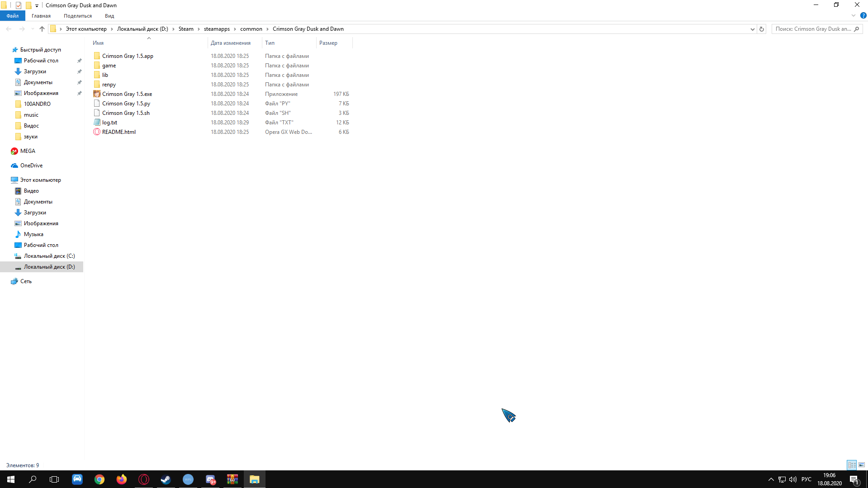Open WinRAR from the taskbar

[x=232, y=479]
